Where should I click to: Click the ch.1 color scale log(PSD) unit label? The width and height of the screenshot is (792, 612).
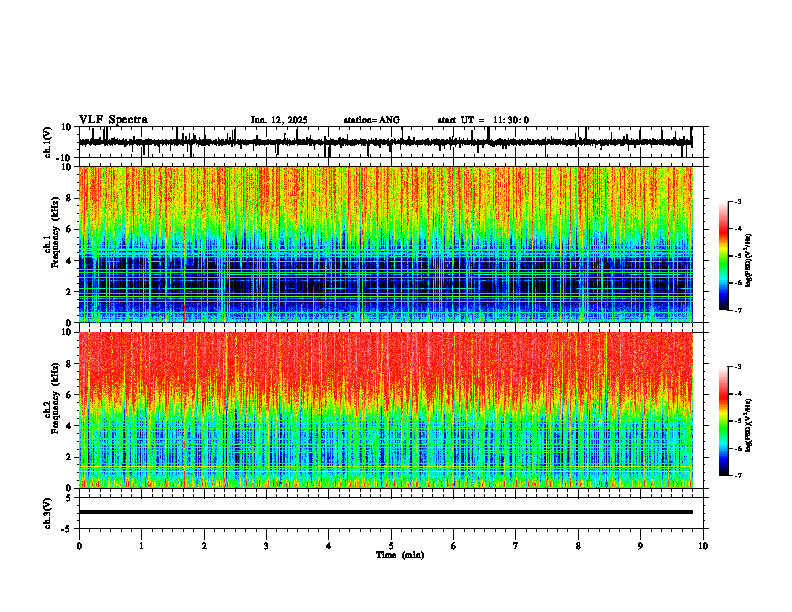749,261
